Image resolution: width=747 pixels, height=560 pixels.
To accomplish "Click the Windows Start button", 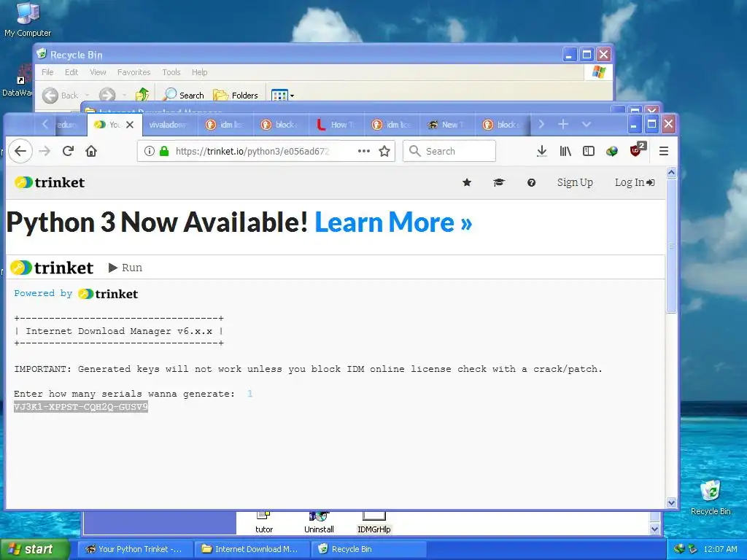I will tap(35, 549).
